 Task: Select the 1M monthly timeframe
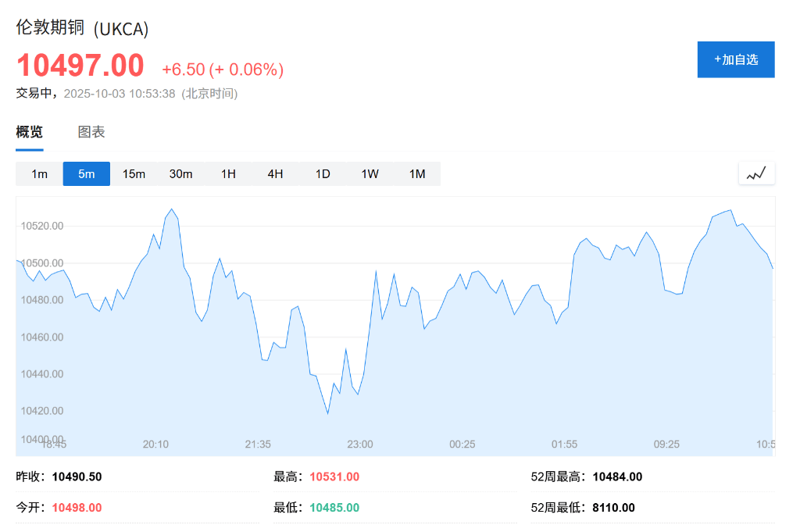click(x=416, y=173)
